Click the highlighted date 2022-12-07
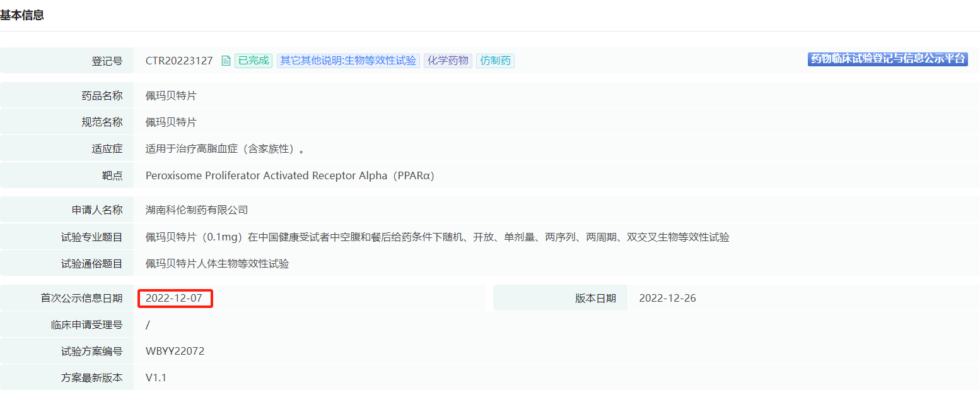The image size is (980, 397). (x=175, y=299)
